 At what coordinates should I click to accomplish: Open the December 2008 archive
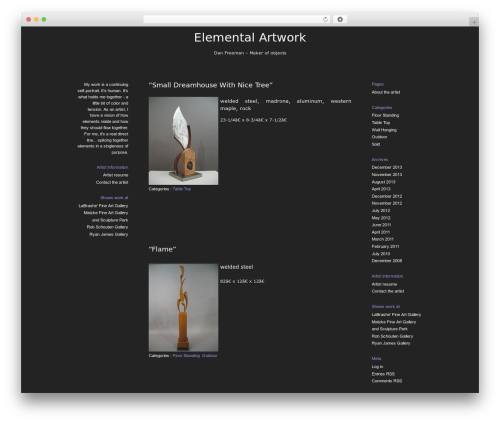(387, 261)
